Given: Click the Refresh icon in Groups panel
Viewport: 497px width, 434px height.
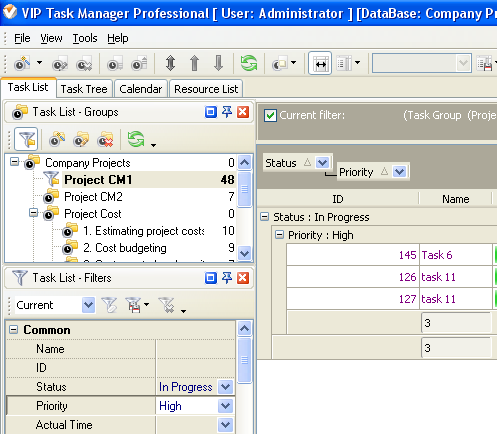Looking at the screenshot, I should click(136, 139).
